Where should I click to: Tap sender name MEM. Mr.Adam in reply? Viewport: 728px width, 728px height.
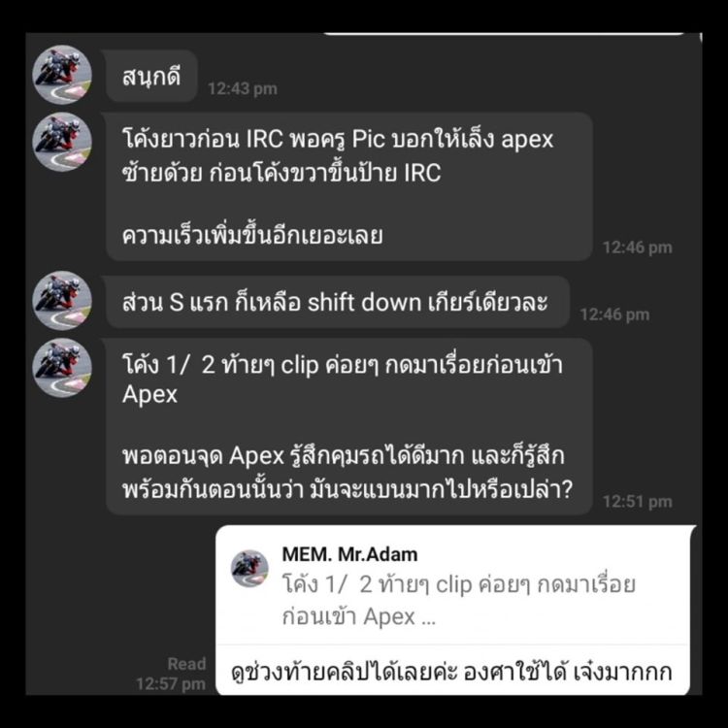coord(349,554)
